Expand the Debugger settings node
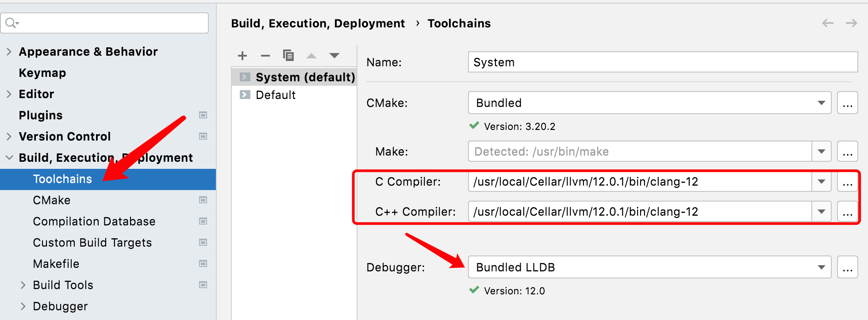 tap(23, 306)
